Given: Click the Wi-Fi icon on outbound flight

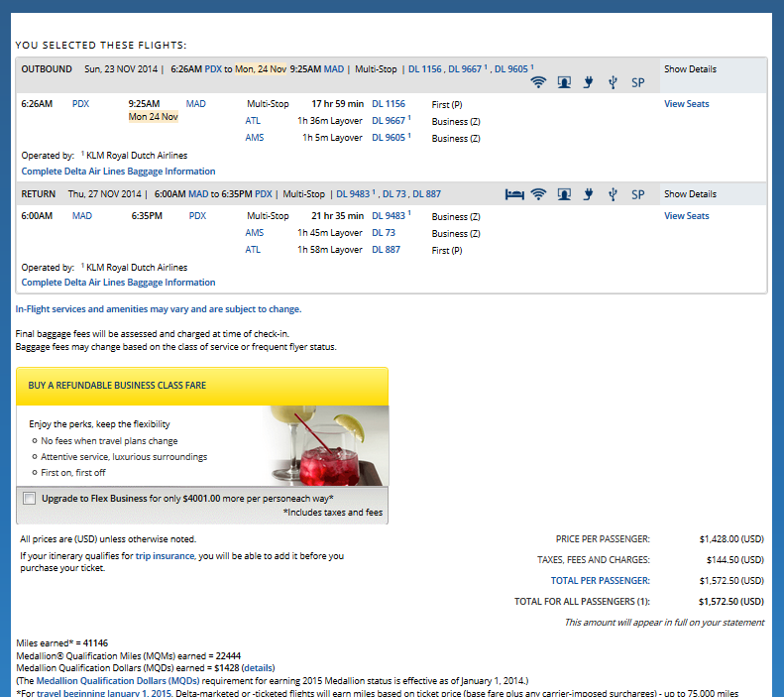Looking at the screenshot, I should (538, 82).
